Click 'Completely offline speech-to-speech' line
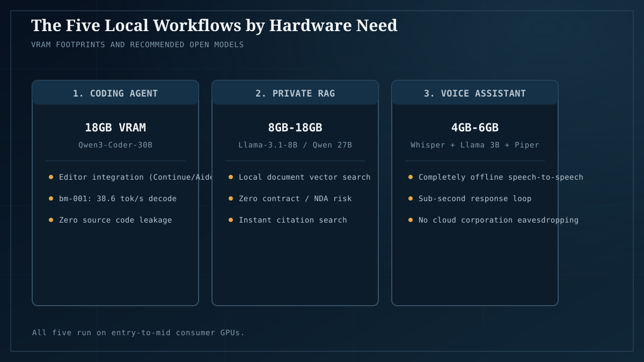The width and height of the screenshot is (644, 362). tap(501, 177)
